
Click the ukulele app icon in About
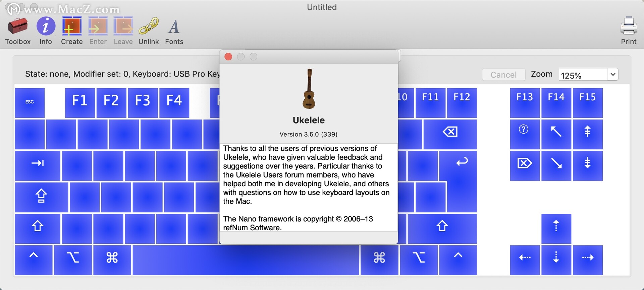pos(309,89)
